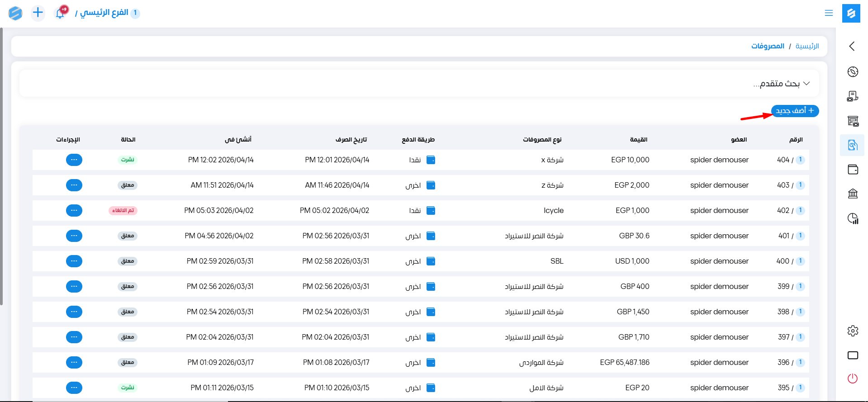Open the wallet icon in sidebar
The width and height of the screenshot is (868, 402).
pyautogui.click(x=852, y=170)
